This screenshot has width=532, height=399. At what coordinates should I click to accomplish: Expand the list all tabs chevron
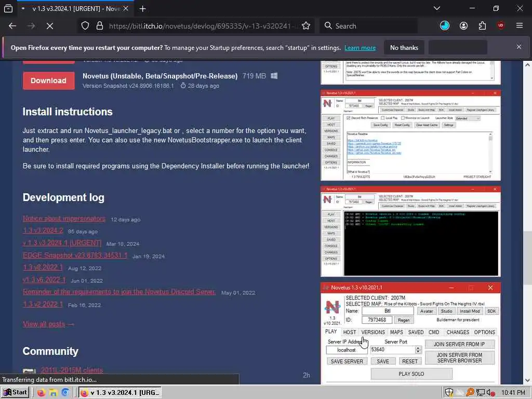(x=437, y=8)
